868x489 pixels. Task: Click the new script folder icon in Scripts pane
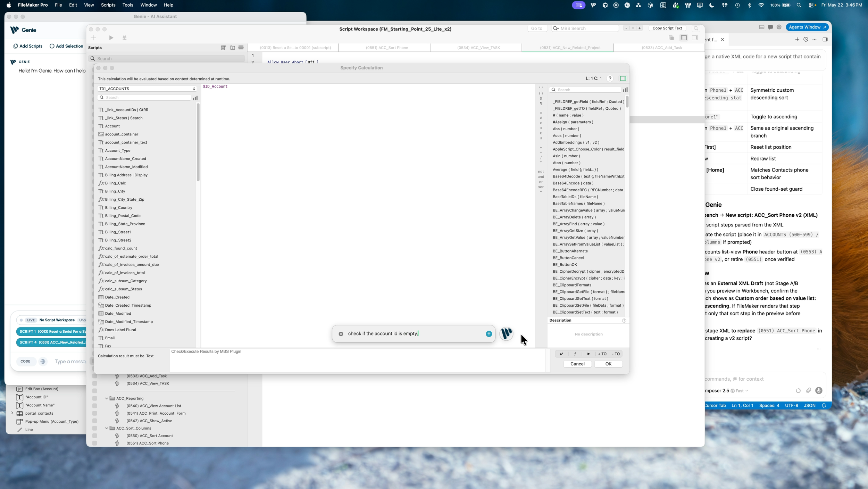click(x=232, y=48)
